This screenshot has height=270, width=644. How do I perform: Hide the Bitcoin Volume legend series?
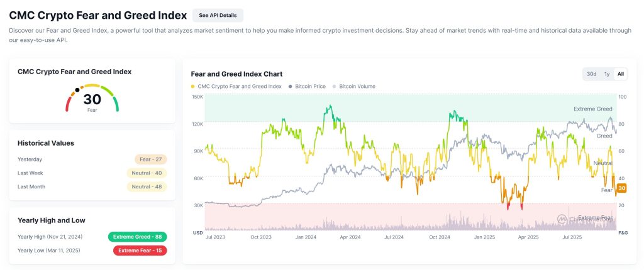pos(357,86)
